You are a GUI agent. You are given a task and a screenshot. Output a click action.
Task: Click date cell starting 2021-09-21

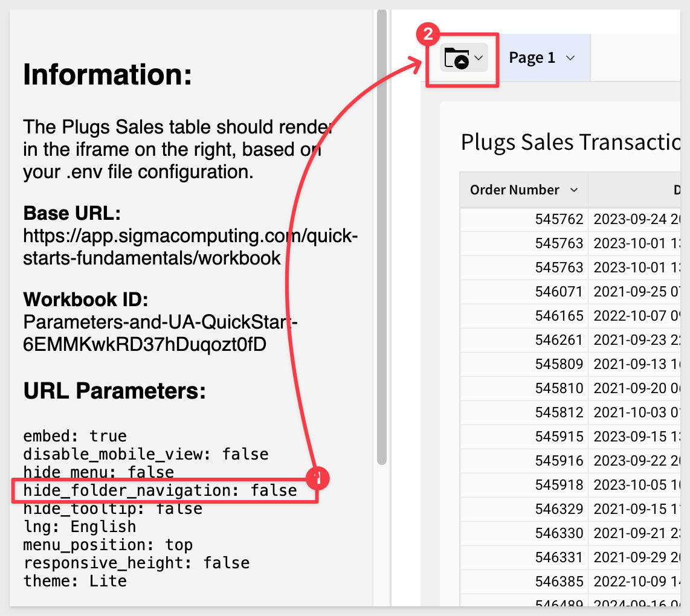pos(635,533)
